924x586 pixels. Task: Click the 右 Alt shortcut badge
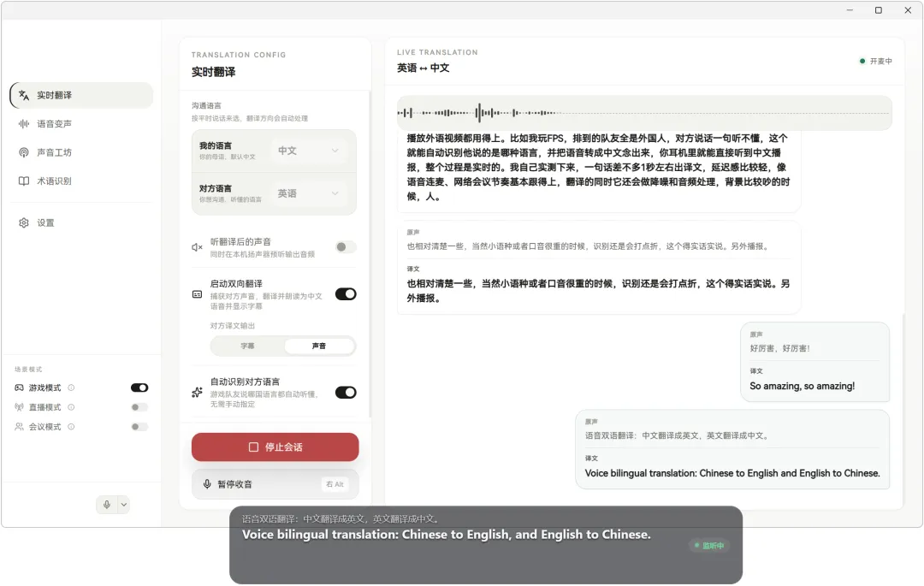[335, 484]
